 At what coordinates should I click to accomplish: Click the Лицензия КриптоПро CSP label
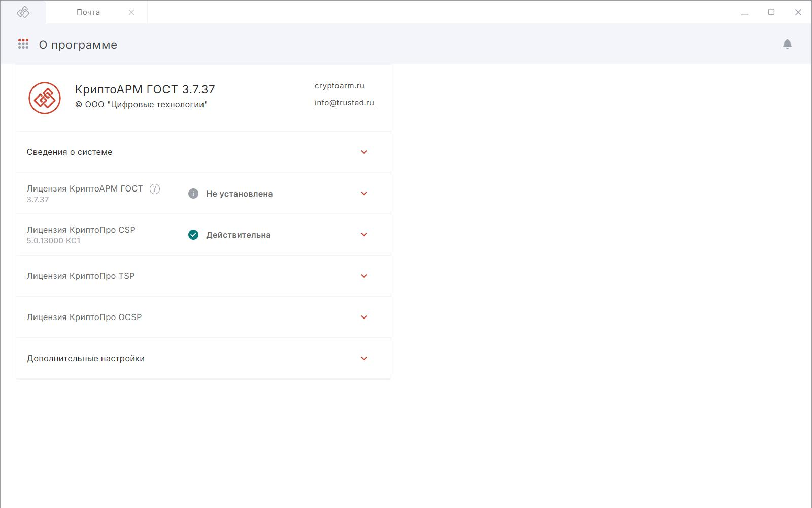[81, 230]
